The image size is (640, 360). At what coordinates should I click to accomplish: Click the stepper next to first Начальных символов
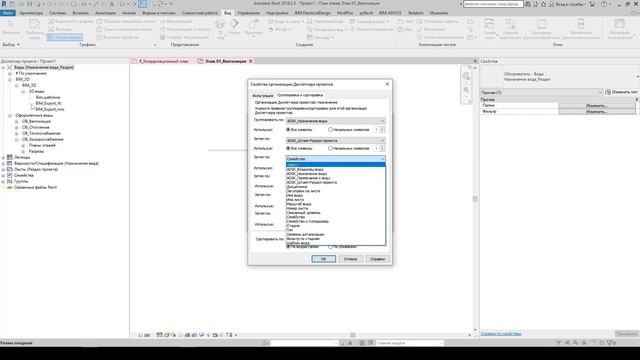[382, 129]
